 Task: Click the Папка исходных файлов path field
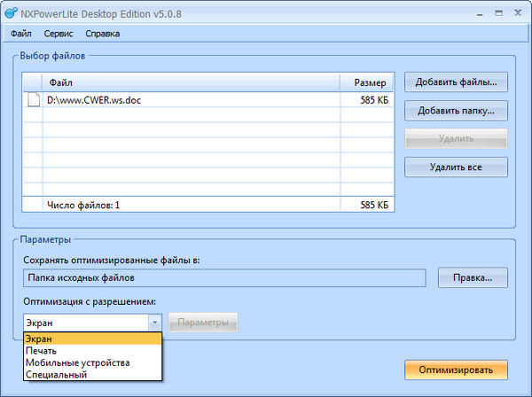coord(227,278)
